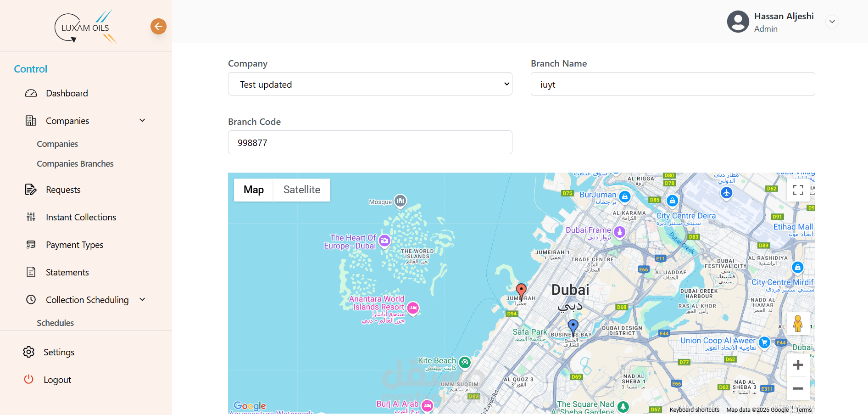Click the Instant Collections sliders icon
Viewport: 868px width, 415px height.
click(x=31, y=217)
